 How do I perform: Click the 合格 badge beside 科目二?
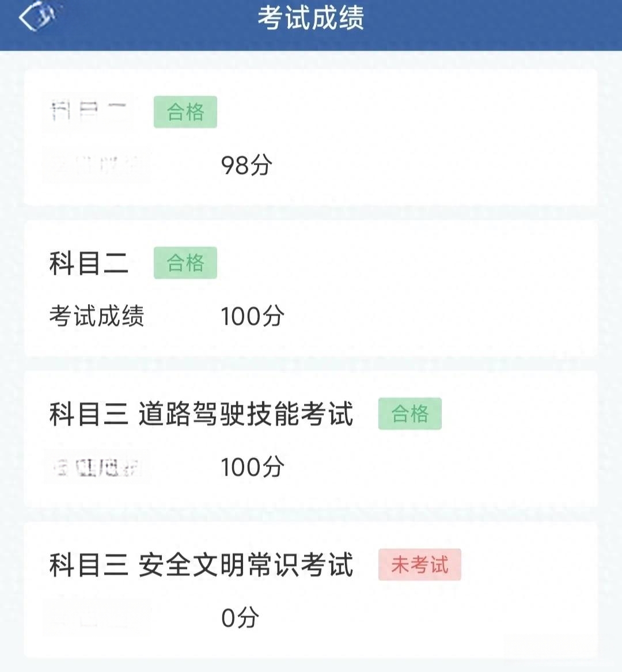[185, 263]
